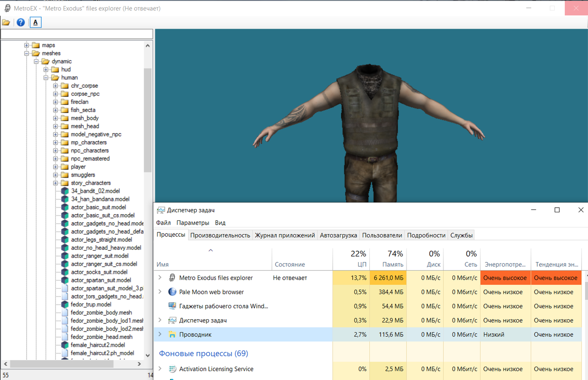
Task: Expand the hud folder node
Action: [x=46, y=69]
